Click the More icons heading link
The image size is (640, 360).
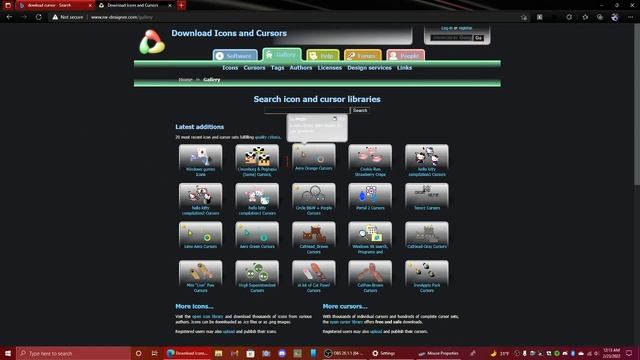point(194,306)
